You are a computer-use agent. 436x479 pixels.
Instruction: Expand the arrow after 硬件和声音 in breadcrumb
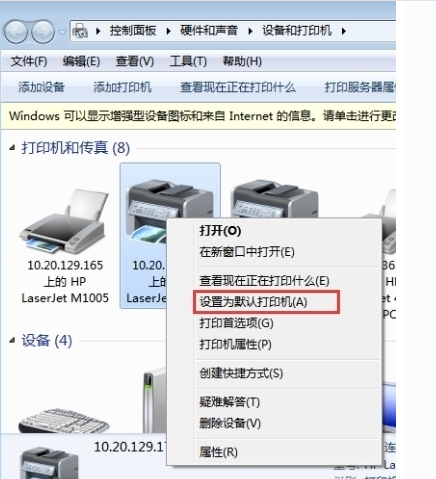coord(250,31)
